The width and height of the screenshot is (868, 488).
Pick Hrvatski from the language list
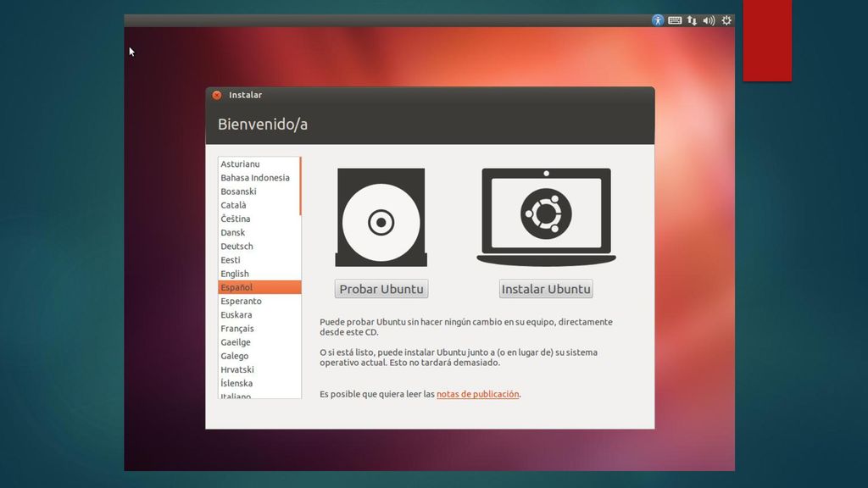tap(259, 369)
